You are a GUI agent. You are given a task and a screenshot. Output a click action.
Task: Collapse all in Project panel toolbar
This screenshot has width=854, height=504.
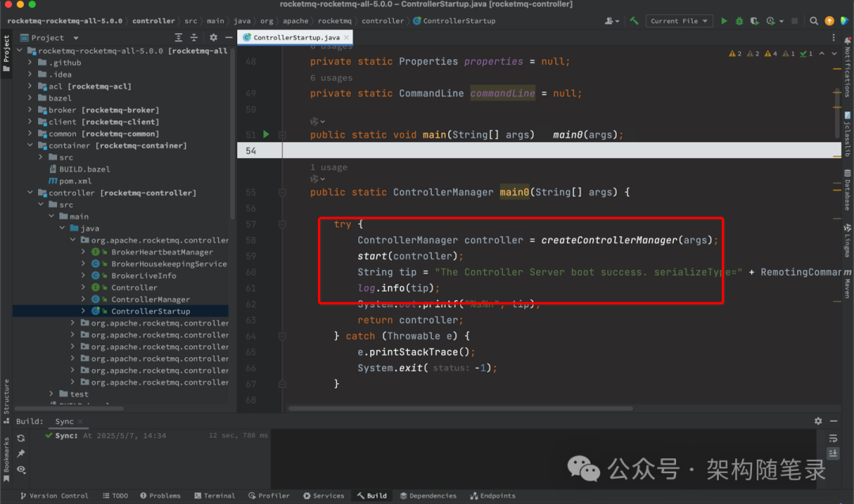194,38
